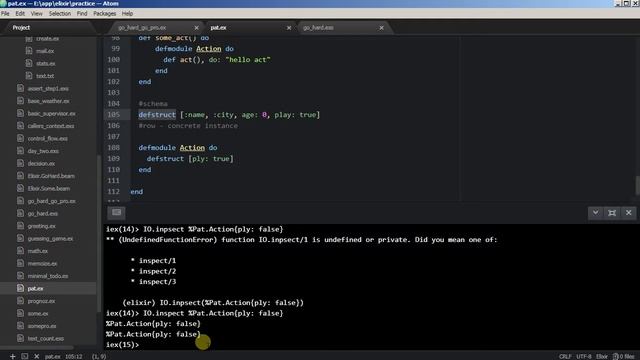Click the defstruct keyword on line 105
The height and width of the screenshot is (360, 640).
(x=157, y=115)
